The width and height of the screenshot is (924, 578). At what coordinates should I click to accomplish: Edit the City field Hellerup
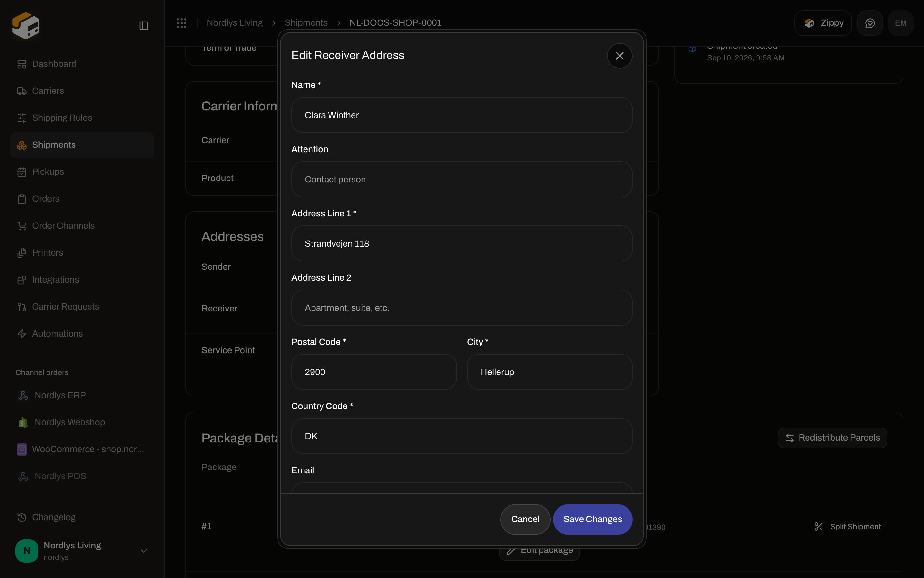[550, 372]
